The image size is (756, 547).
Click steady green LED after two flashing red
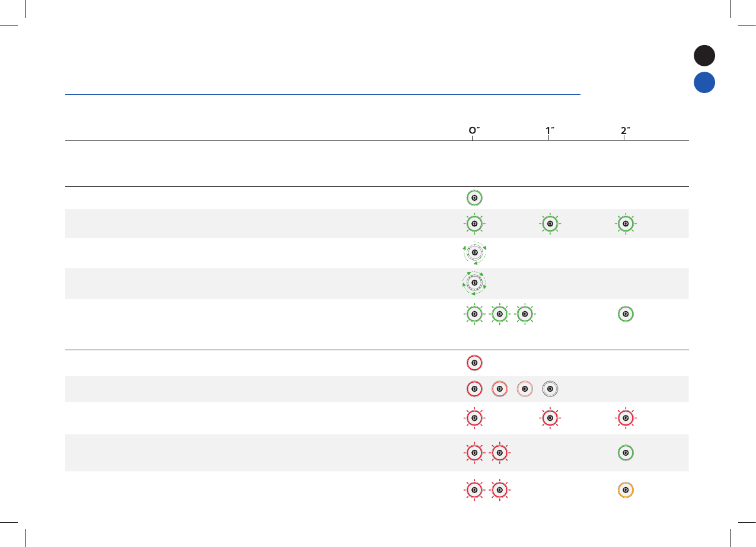tap(625, 453)
